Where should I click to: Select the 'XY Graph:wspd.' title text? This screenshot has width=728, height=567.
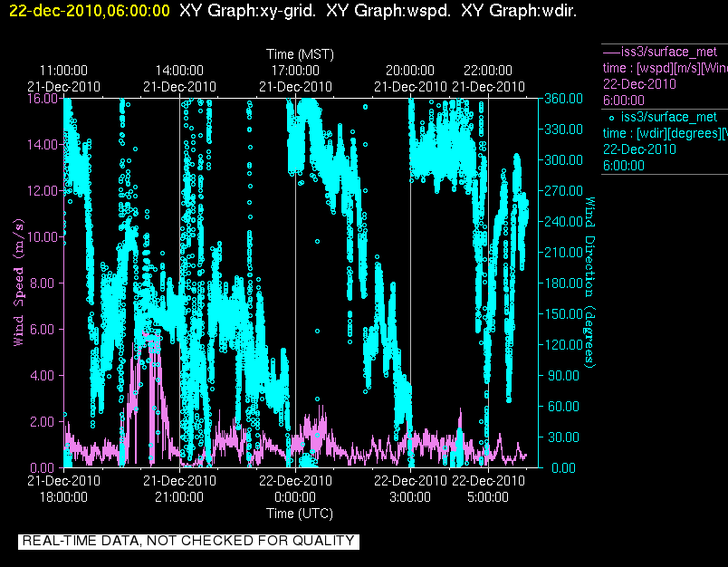[x=388, y=11]
